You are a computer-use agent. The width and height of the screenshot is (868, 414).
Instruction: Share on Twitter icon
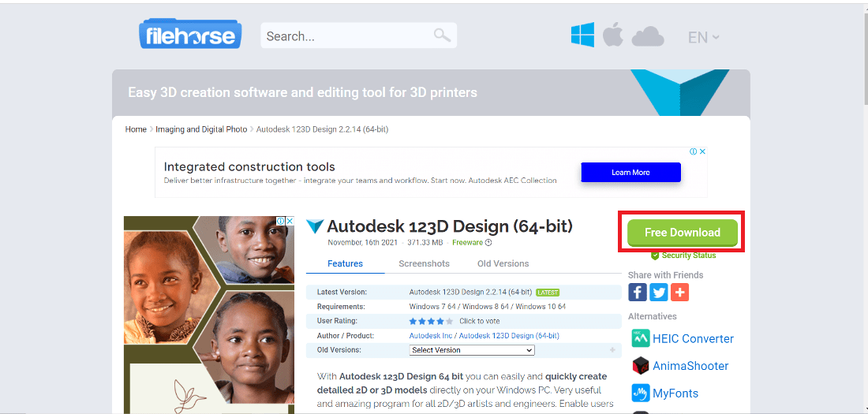[658, 292]
